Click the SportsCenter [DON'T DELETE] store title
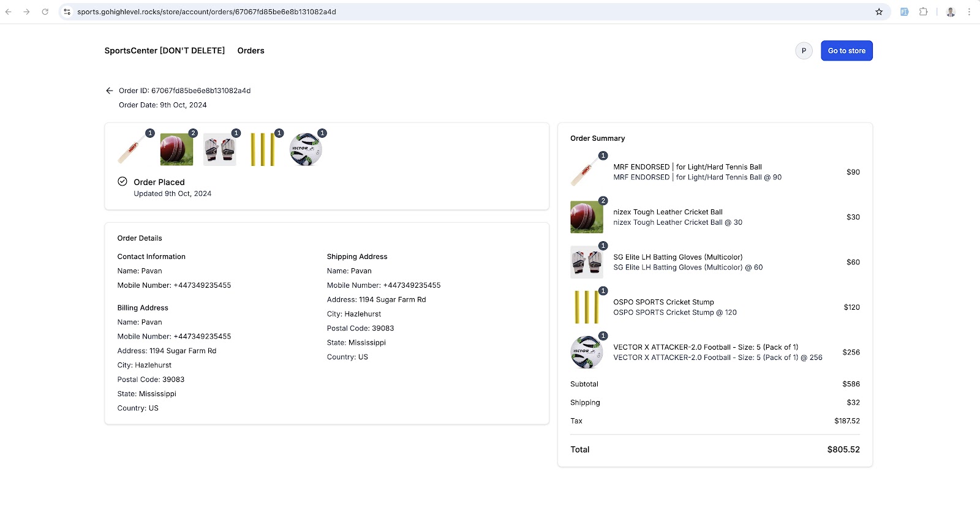This screenshot has height=532, width=980. coord(165,51)
